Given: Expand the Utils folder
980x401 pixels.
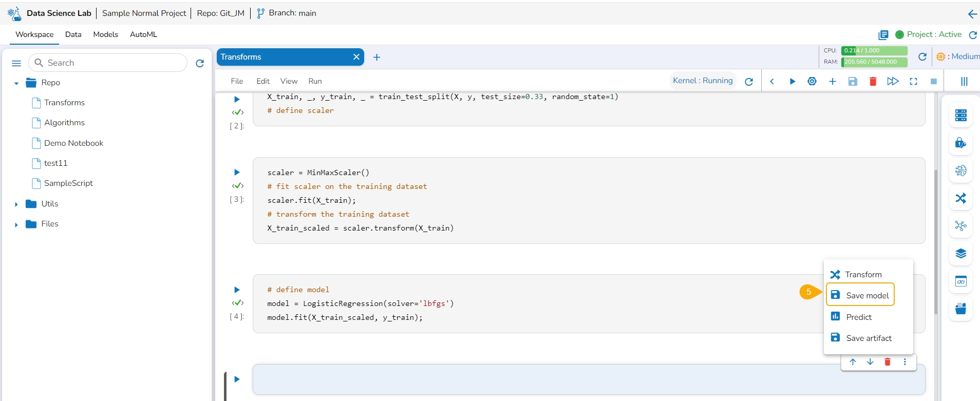Looking at the screenshot, I should (x=16, y=204).
